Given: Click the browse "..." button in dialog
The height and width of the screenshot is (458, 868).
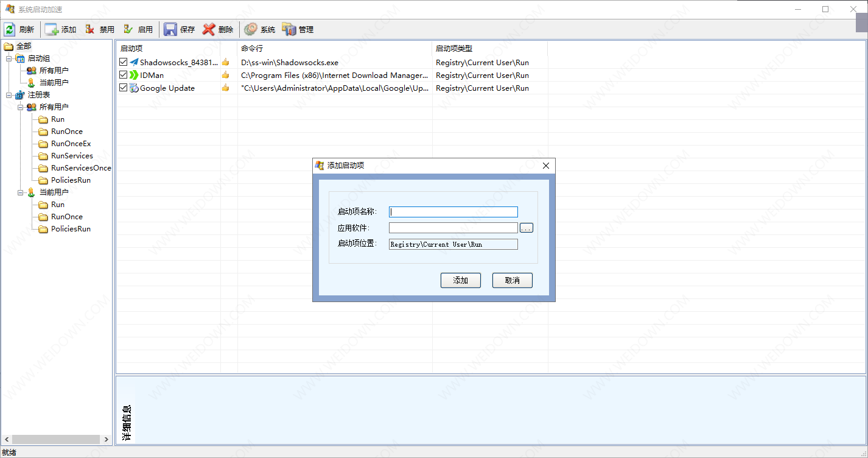Looking at the screenshot, I should [527, 228].
